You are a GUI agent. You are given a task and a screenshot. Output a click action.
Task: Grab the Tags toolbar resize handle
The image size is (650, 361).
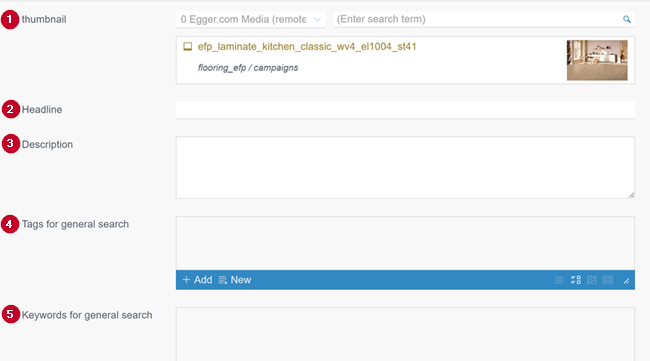[x=626, y=281]
